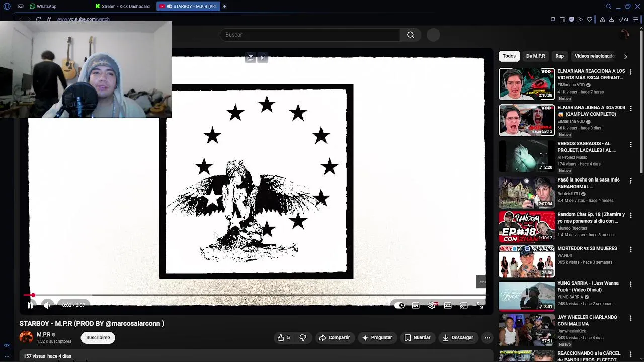The height and width of the screenshot is (362, 644).
Task: Open more actions menu below video
Action: (x=487, y=338)
